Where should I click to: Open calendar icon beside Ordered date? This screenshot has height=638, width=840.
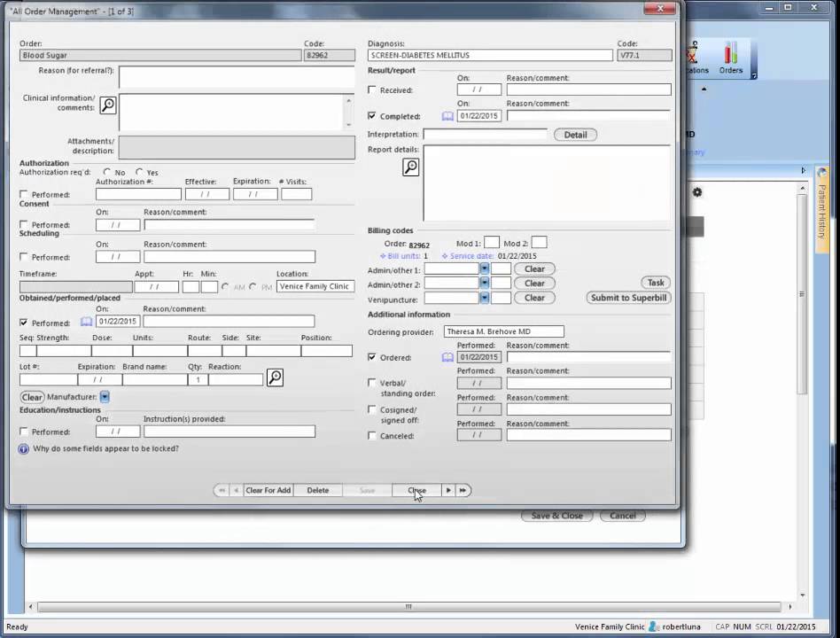(447, 357)
